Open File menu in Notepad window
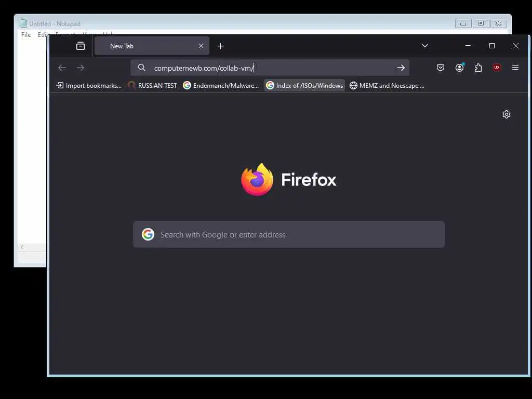Image resolution: width=532 pixels, height=399 pixels. point(26,35)
